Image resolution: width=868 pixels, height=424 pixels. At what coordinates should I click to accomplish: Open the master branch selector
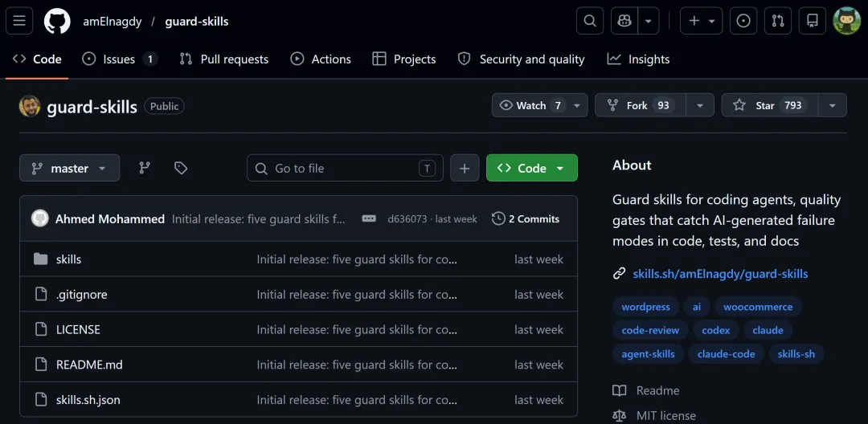[70, 168]
